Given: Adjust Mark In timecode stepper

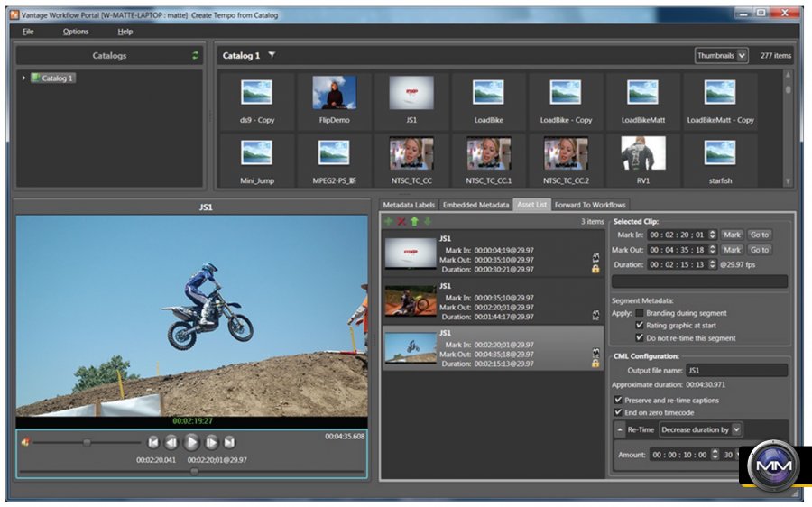Looking at the screenshot, I should 713,235.
